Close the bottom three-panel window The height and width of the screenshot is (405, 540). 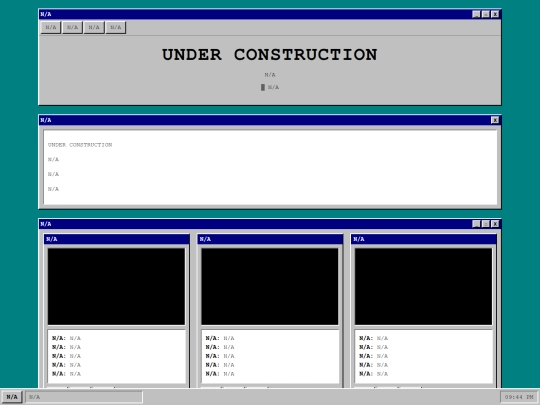tap(495, 224)
